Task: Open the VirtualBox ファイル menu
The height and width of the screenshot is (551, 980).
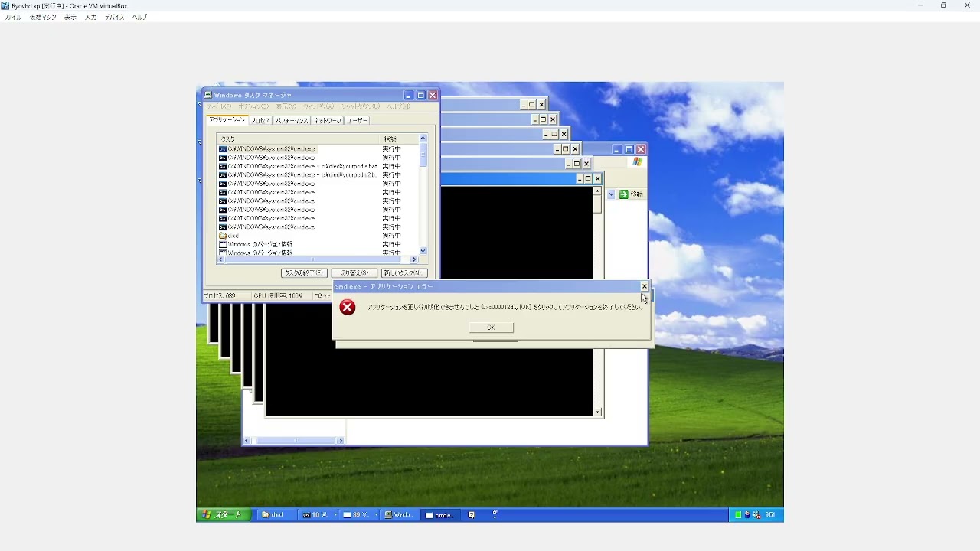Action: pyautogui.click(x=13, y=17)
